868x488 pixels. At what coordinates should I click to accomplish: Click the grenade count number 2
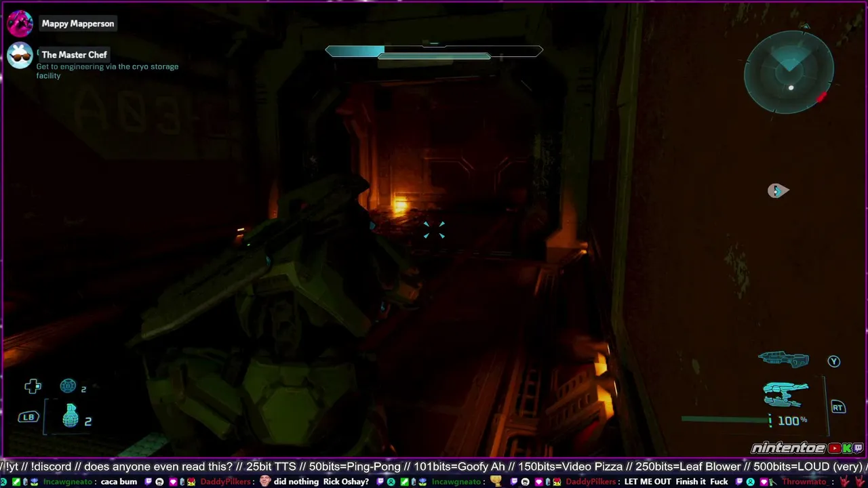88,422
